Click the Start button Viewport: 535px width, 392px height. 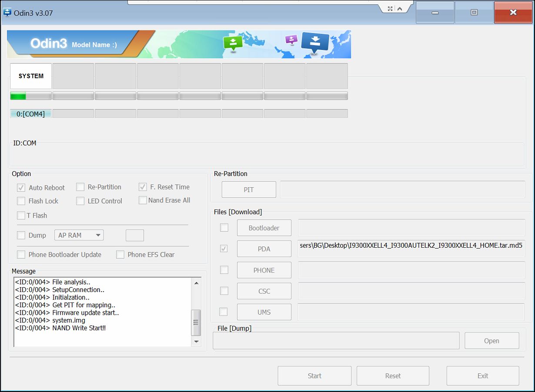click(x=314, y=375)
